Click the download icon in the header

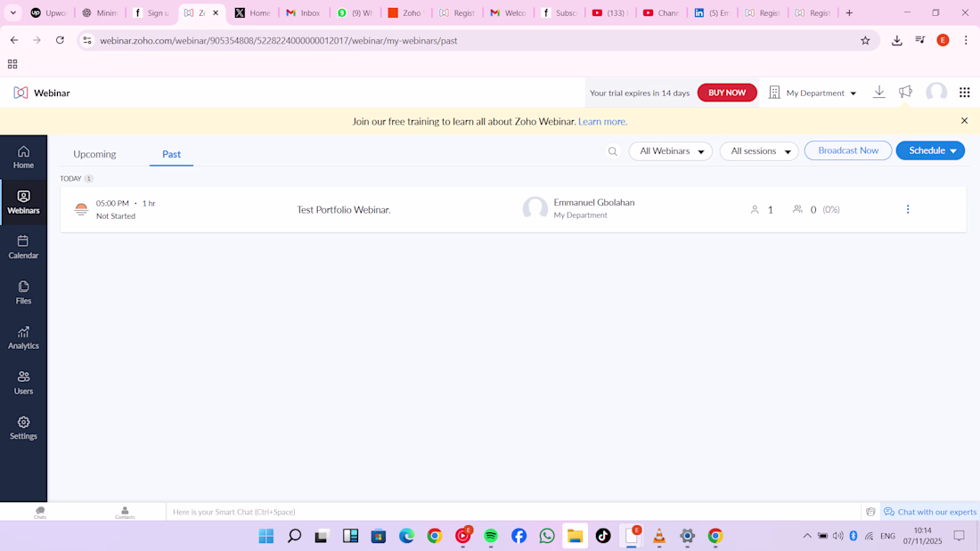tap(878, 92)
